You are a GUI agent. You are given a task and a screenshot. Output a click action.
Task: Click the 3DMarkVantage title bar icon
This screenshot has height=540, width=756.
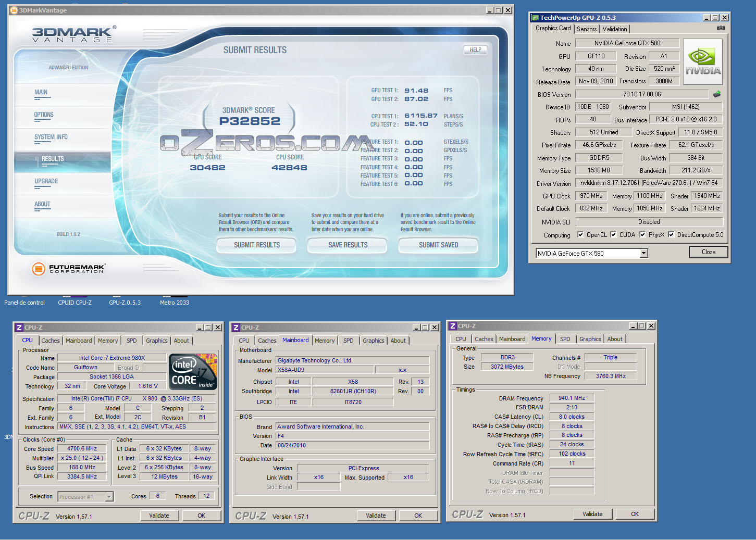pyautogui.click(x=14, y=10)
